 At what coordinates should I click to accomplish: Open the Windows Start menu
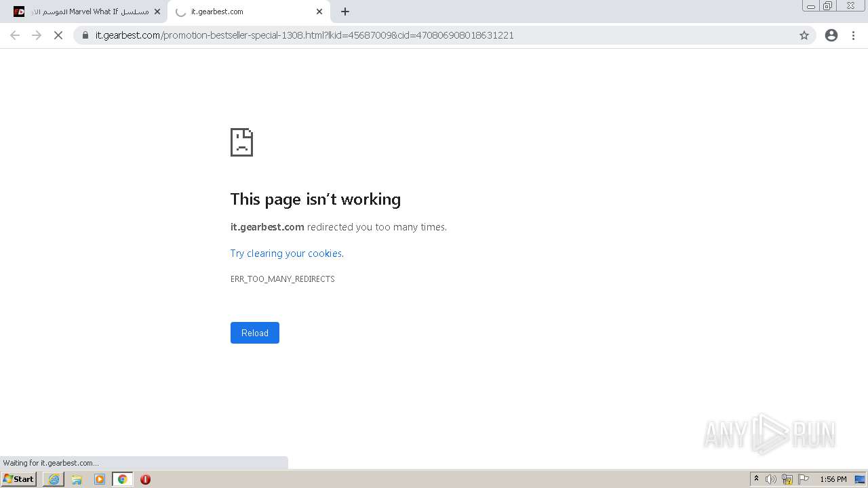click(x=19, y=479)
